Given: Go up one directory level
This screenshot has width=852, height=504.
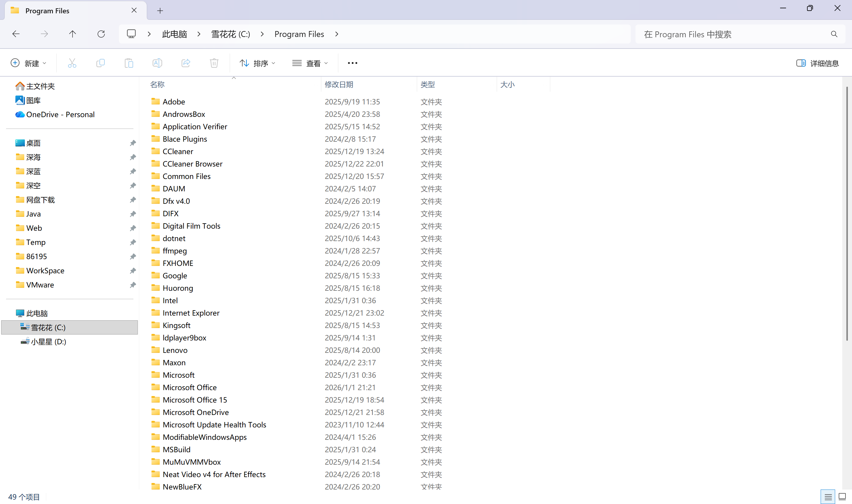Looking at the screenshot, I should (72, 34).
